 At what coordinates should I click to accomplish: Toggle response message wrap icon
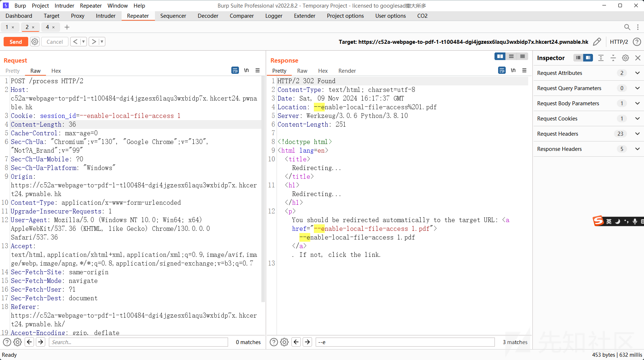[502, 70]
